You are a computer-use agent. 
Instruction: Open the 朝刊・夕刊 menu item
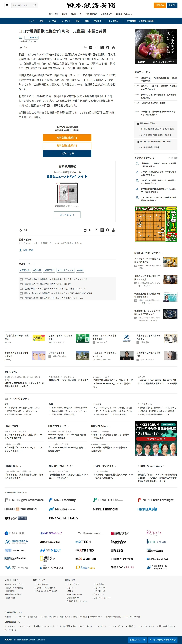point(53,14)
